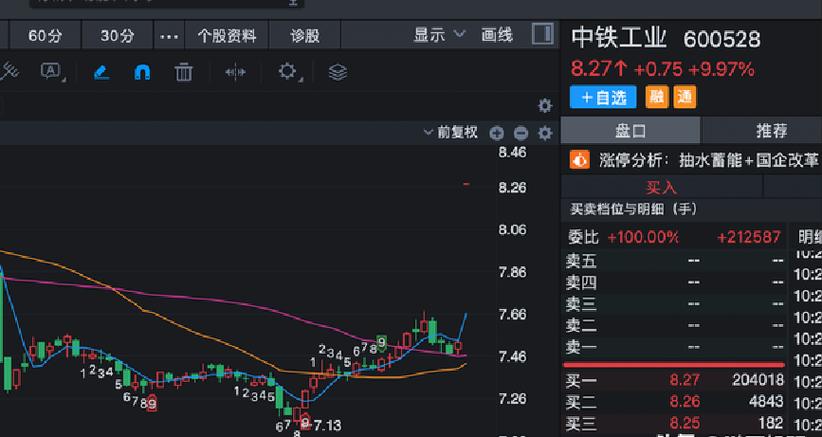Select the text annotation tool icon
This screenshot has height=437, width=822.
tap(51, 71)
